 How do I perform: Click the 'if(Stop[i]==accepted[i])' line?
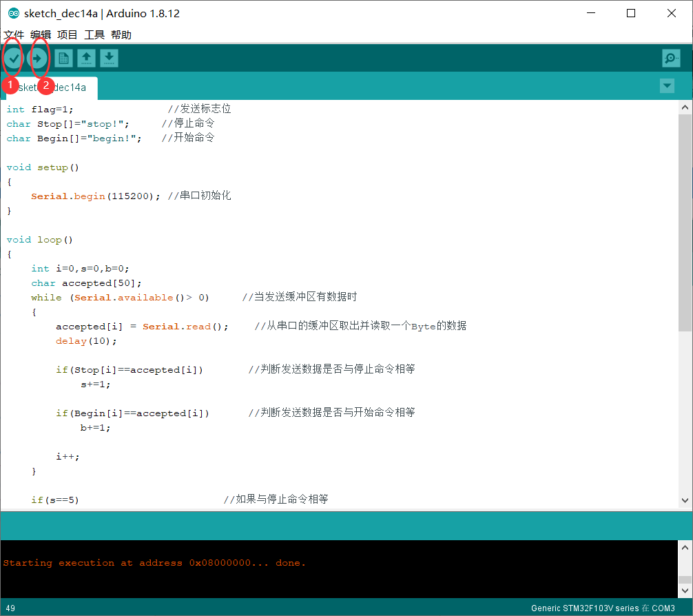coord(130,370)
